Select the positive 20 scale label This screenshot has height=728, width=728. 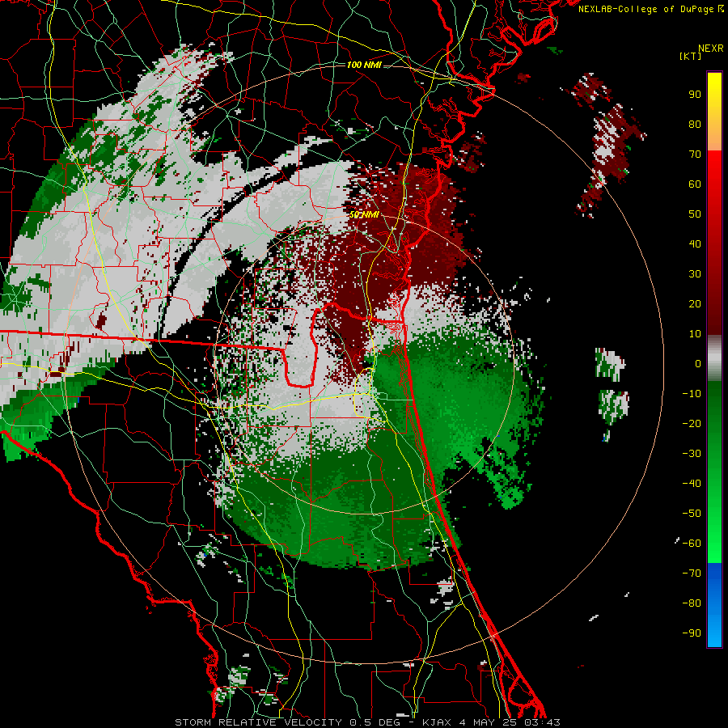[695, 303]
